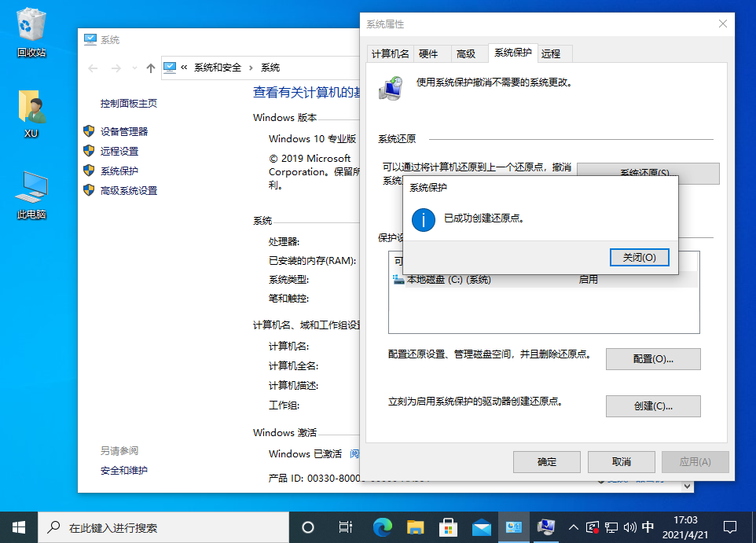Screen dimensions: 756x543
Task: Open the Mail app from the taskbar
Action: click(x=481, y=527)
